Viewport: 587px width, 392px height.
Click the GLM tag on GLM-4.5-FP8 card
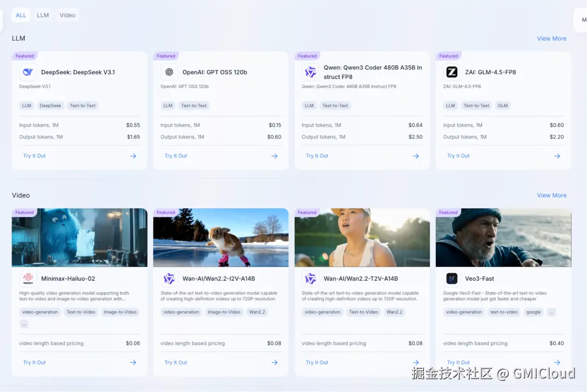point(503,106)
